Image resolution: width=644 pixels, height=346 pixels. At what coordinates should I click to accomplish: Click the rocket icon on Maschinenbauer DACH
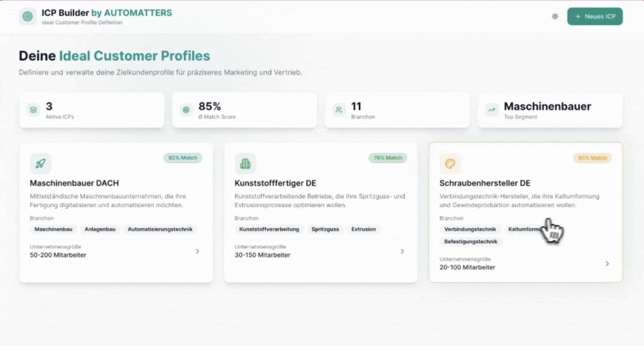[x=40, y=164]
